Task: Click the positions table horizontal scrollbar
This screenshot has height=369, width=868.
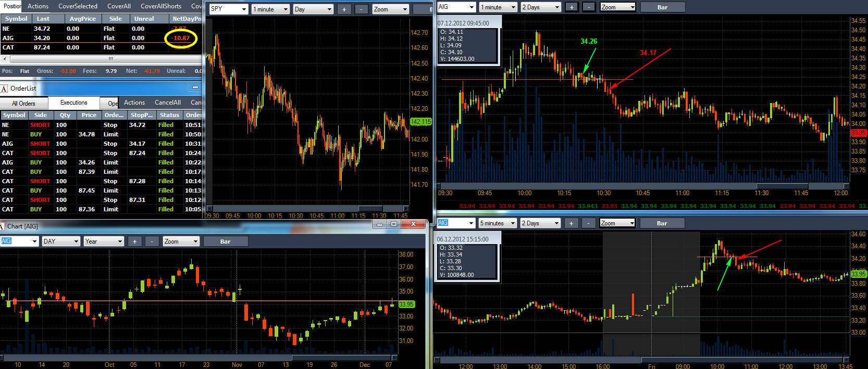Action: (x=102, y=59)
